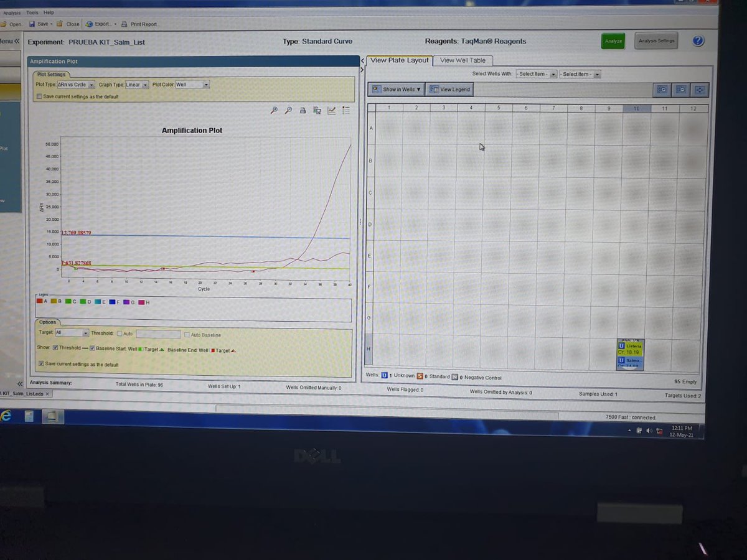This screenshot has width=747, height=560.
Task: Save plot as image icon
Action: point(317,111)
